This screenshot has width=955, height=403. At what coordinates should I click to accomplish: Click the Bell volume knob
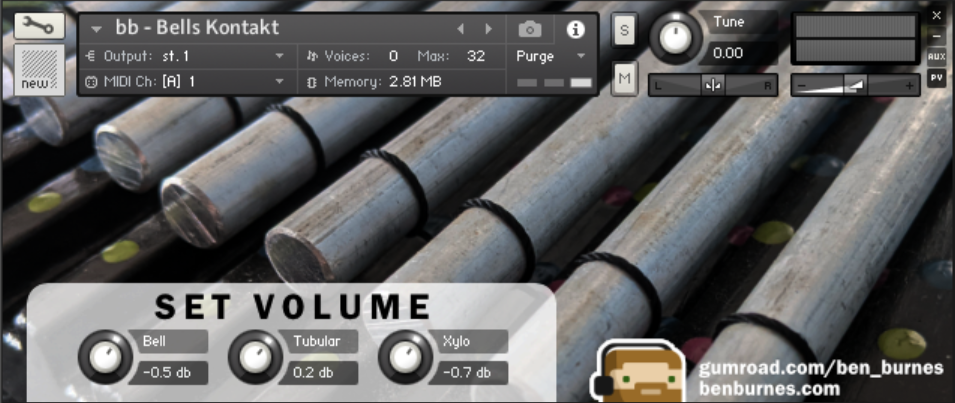105,357
